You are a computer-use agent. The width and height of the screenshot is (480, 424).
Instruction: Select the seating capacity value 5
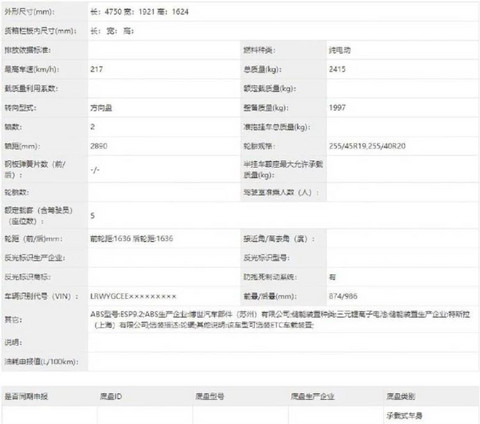coord(93,216)
